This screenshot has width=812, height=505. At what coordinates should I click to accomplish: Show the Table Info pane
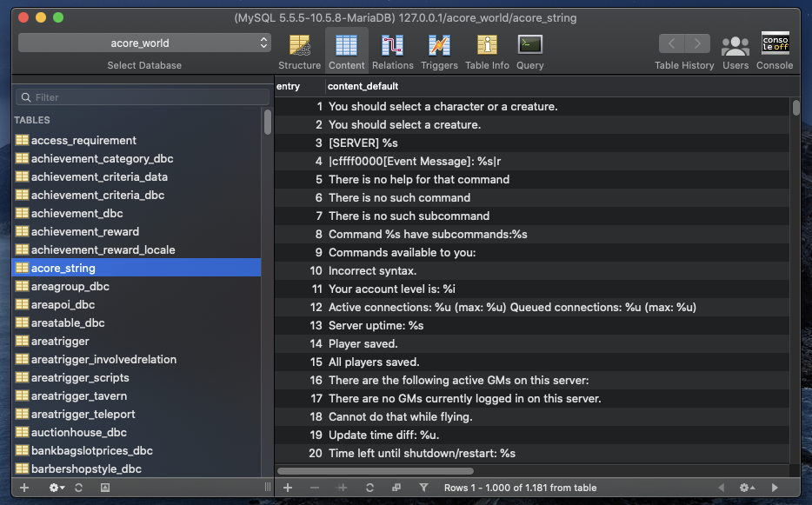coord(487,50)
